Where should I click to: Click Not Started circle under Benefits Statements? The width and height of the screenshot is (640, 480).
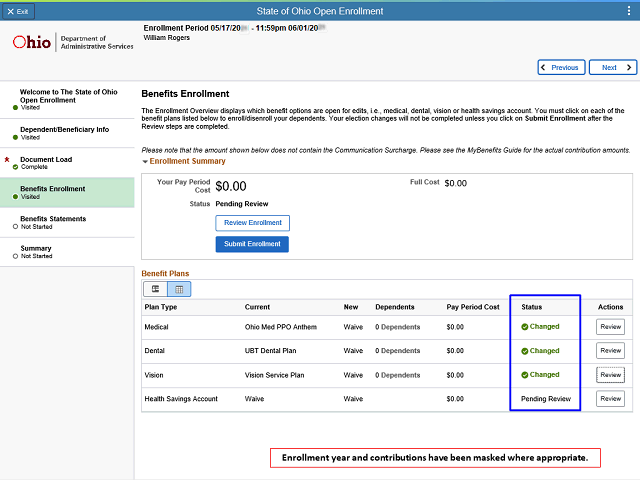tap(15, 227)
